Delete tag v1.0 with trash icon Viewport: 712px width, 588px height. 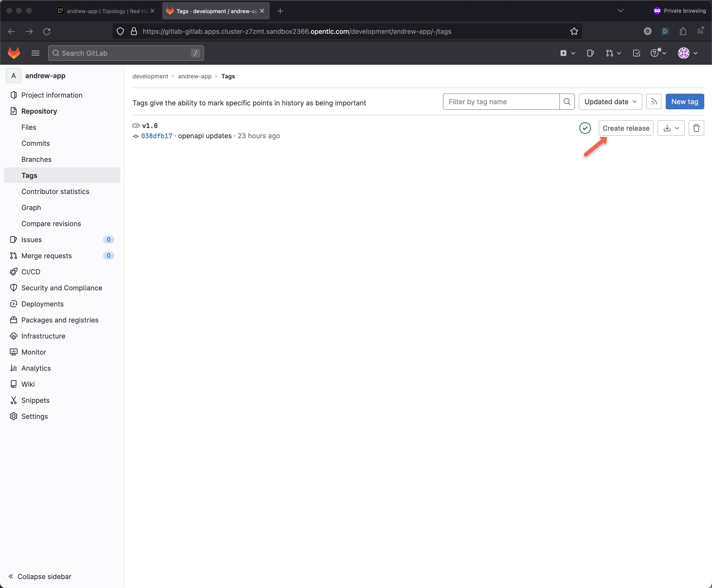click(696, 128)
